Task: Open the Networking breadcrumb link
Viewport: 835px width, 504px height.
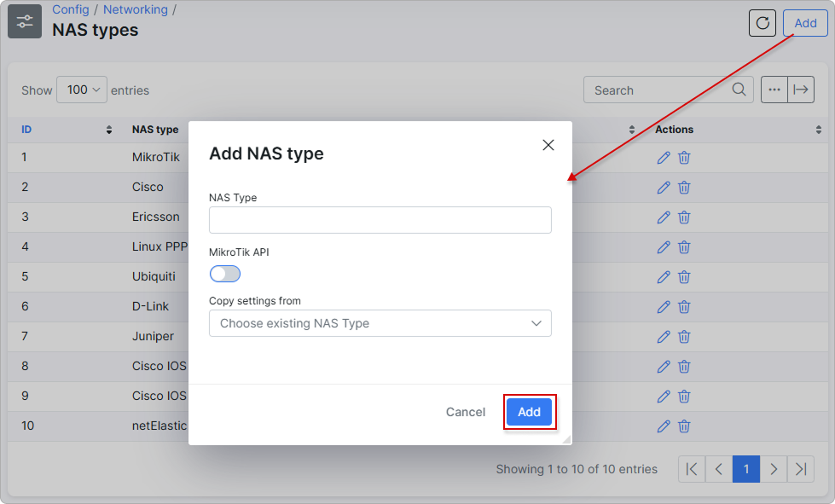Action: point(136,9)
